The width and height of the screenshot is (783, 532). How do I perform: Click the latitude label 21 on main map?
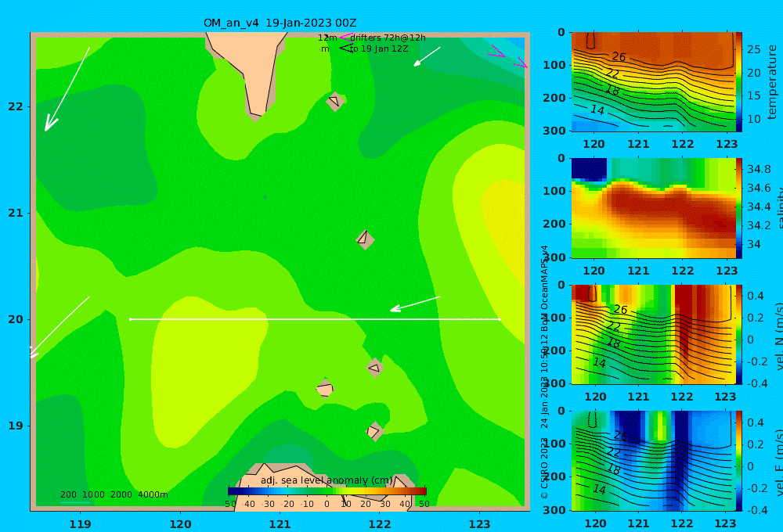pos(16,213)
